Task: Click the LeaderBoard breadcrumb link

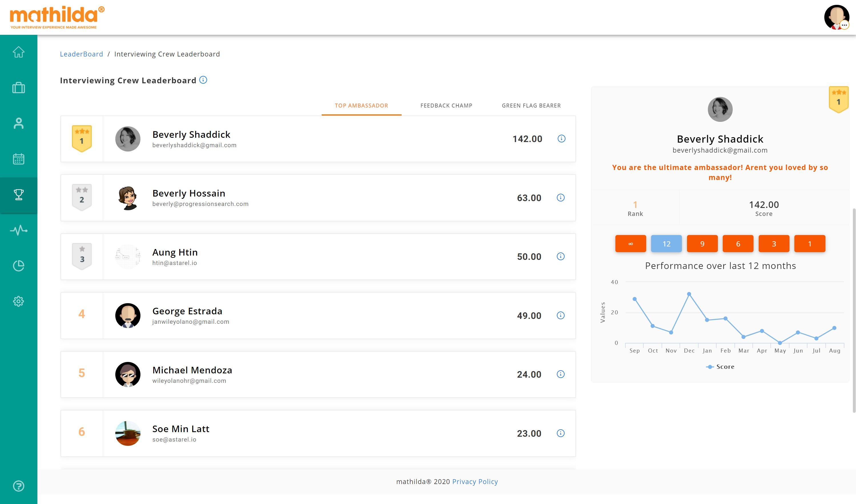Action: [81, 54]
